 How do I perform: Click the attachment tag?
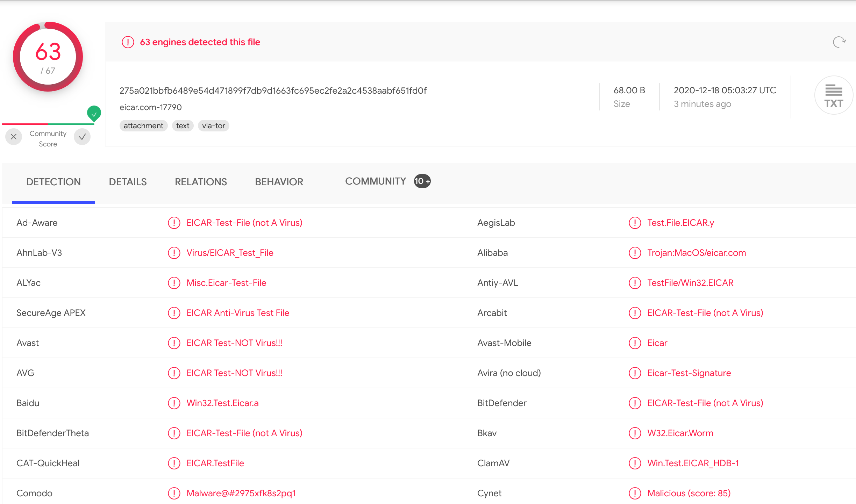point(143,126)
